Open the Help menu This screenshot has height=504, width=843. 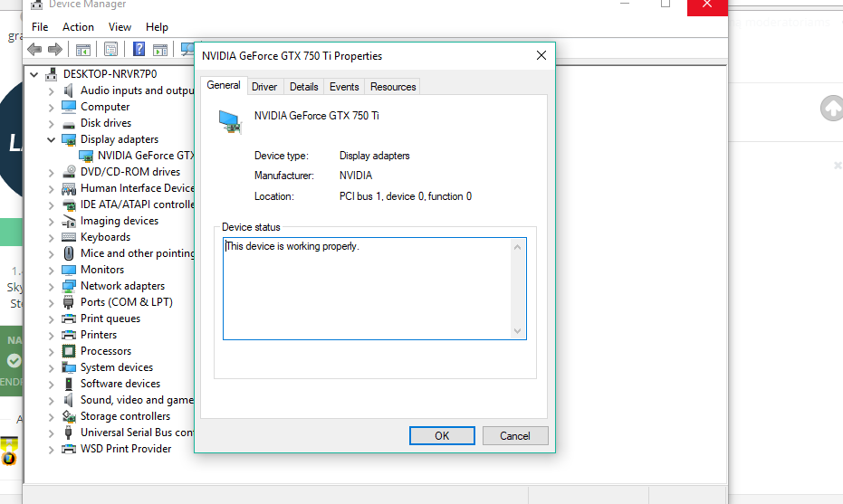coord(157,27)
